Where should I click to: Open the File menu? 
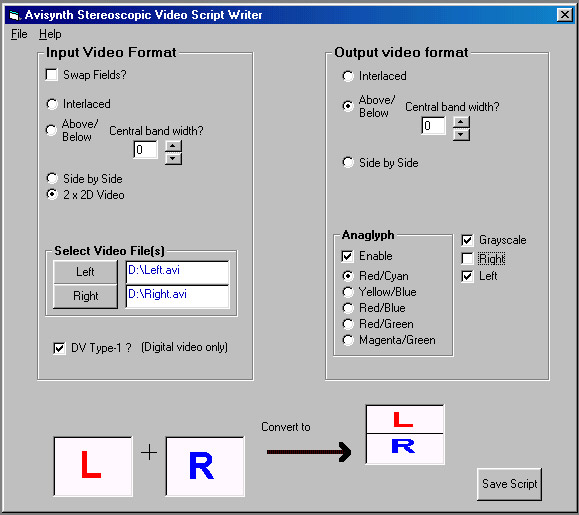tap(19, 34)
